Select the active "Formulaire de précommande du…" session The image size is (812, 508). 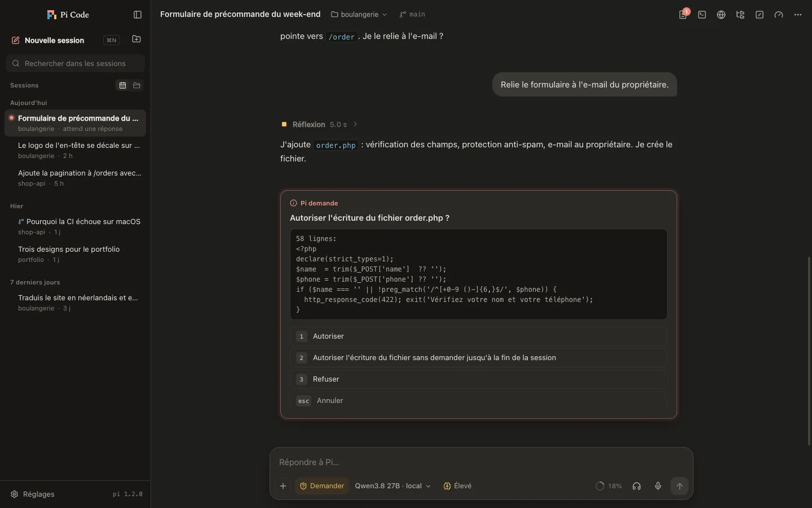76,123
